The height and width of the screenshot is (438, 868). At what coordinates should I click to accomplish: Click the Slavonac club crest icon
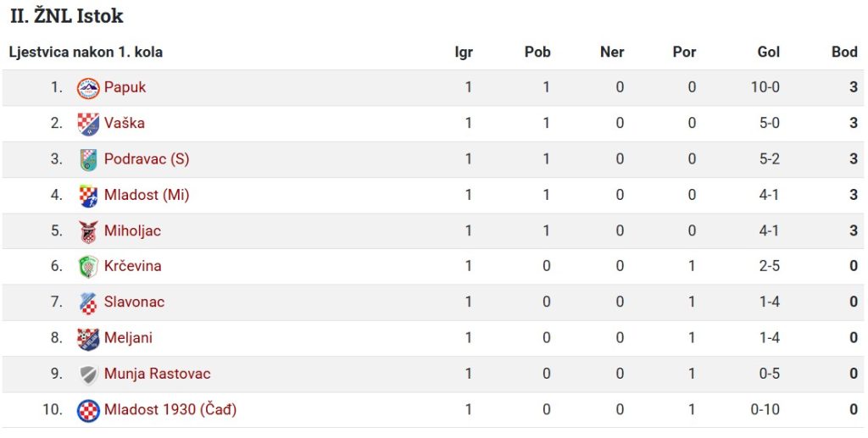[88, 303]
